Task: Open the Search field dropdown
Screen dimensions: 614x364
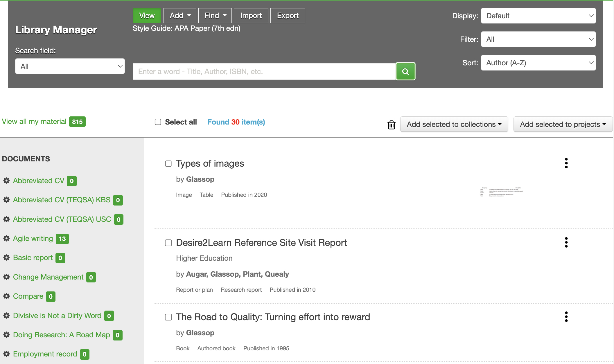Action: point(70,66)
